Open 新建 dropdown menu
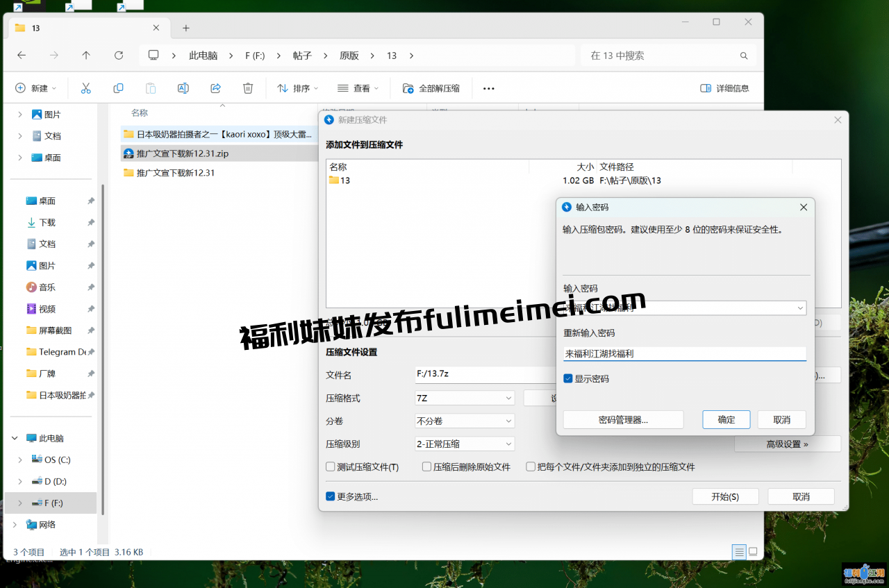The width and height of the screenshot is (889, 588). pos(36,88)
